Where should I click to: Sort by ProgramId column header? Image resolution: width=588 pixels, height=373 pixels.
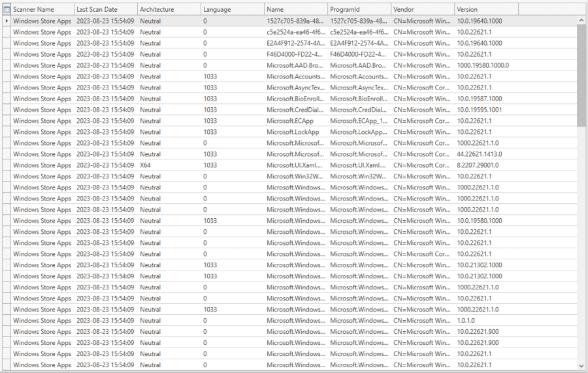tap(359, 10)
